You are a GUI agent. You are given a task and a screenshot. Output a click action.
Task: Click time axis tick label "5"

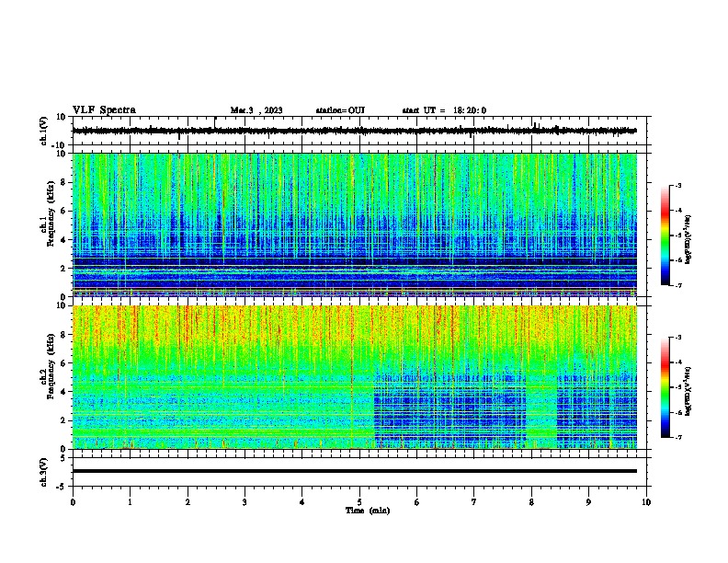(359, 502)
